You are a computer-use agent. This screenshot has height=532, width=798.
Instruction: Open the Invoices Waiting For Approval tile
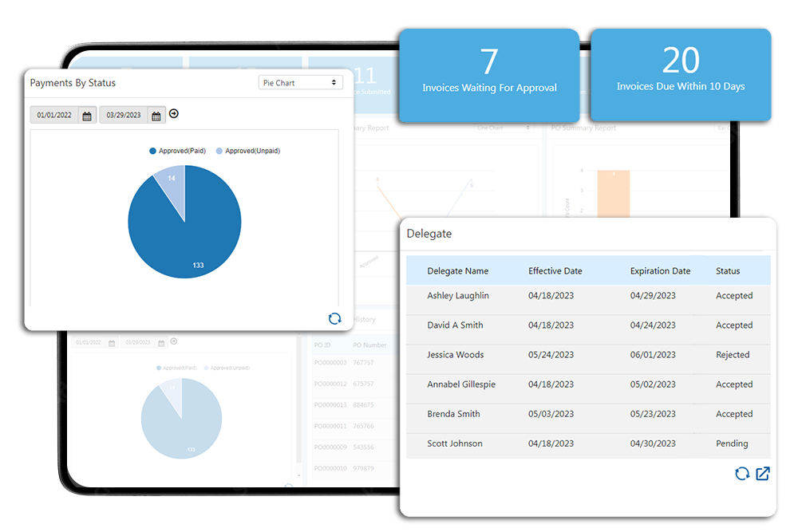click(488, 75)
